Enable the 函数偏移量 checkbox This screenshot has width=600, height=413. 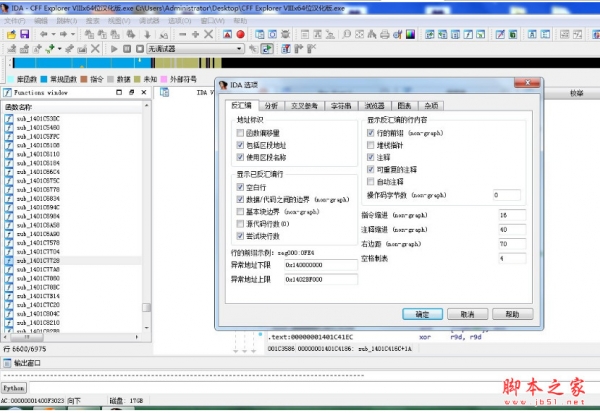(x=241, y=132)
